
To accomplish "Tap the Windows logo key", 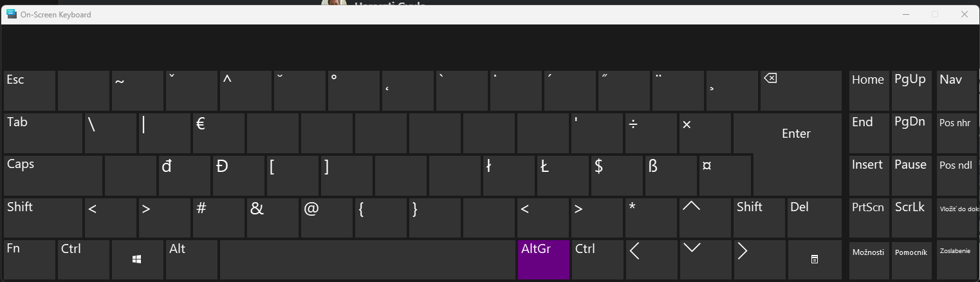I will point(137,259).
